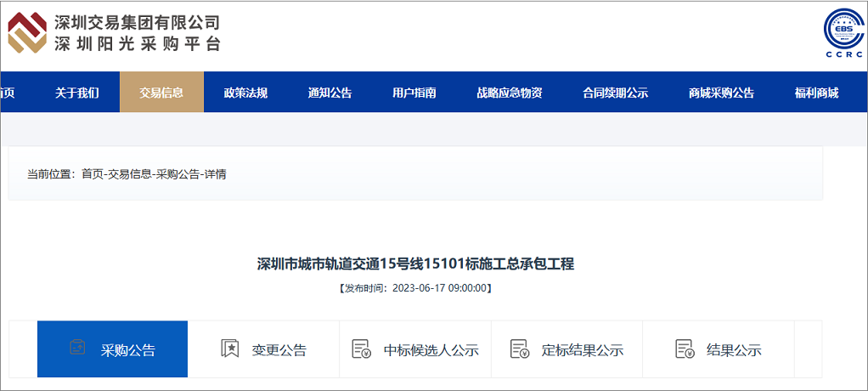Click the 中标候选人公示 document icon
The width and height of the screenshot is (868, 391).
coord(361,348)
